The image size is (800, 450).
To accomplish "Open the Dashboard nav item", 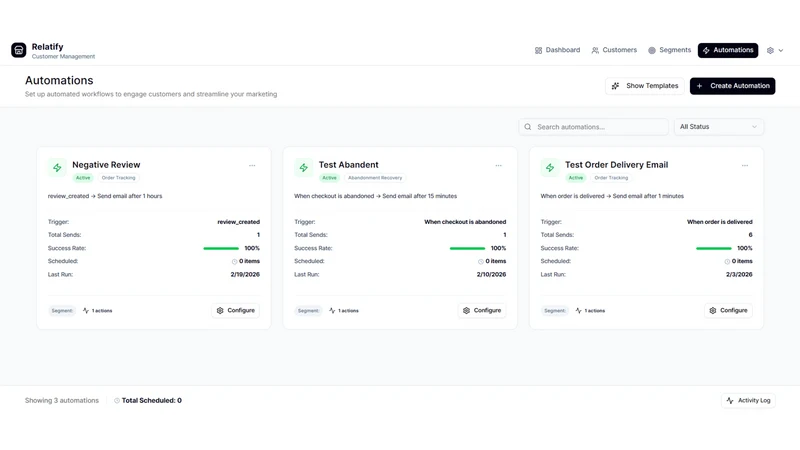I will [557, 50].
